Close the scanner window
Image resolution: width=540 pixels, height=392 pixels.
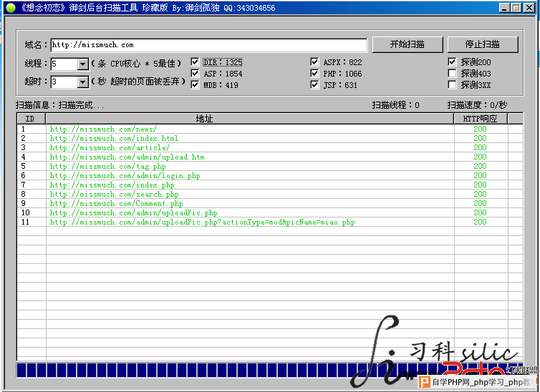point(529,8)
